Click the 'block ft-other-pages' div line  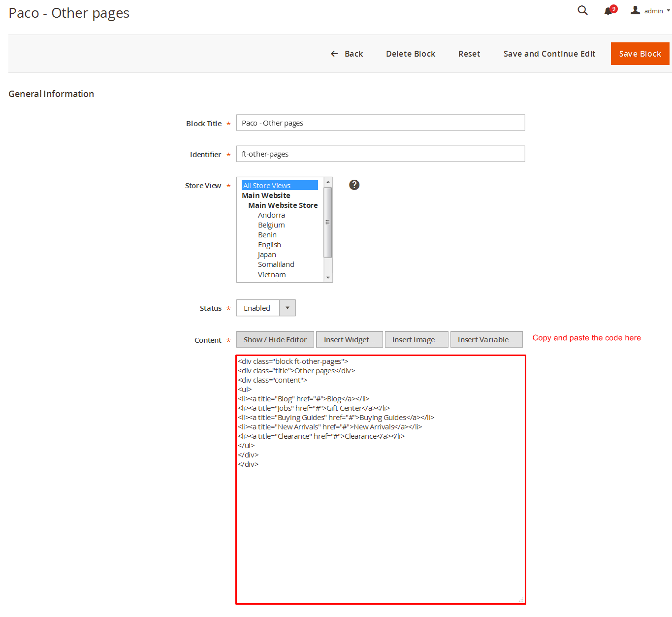pyautogui.click(x=293, y=361)
